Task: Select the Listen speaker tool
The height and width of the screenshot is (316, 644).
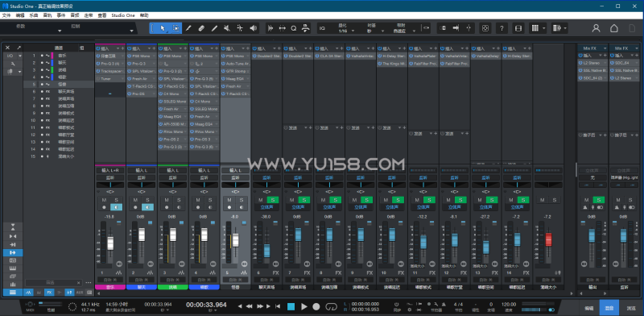Action: point(253,28)
